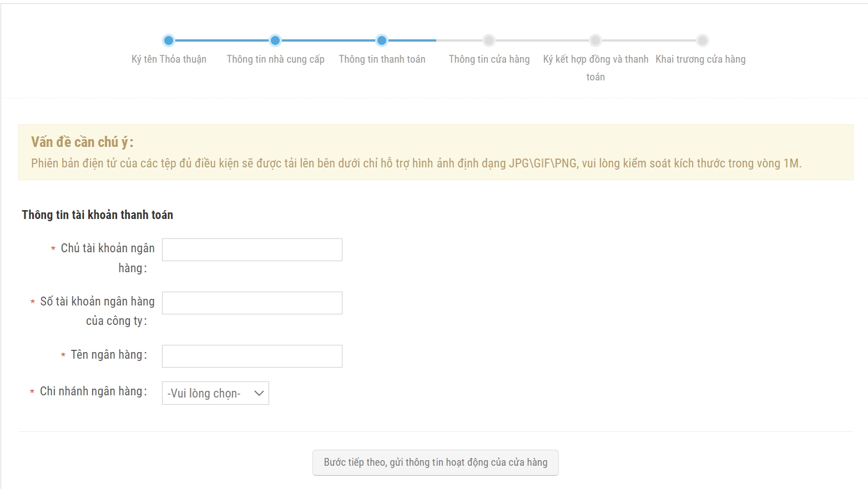This screenshot has width=868, height=489.
Task: Click the Khai trương cửa hàng step label
Action: coord(700,59)
